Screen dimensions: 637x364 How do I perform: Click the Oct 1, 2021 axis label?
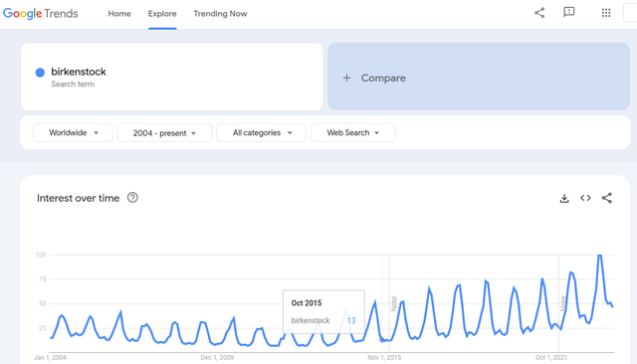click(x=551, y=357)
